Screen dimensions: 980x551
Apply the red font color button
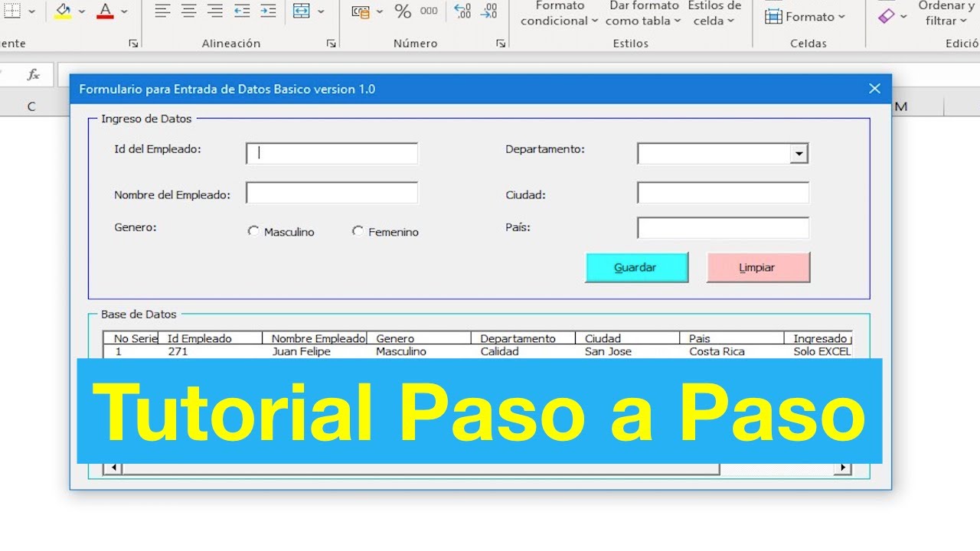click(x=105, y=11)
